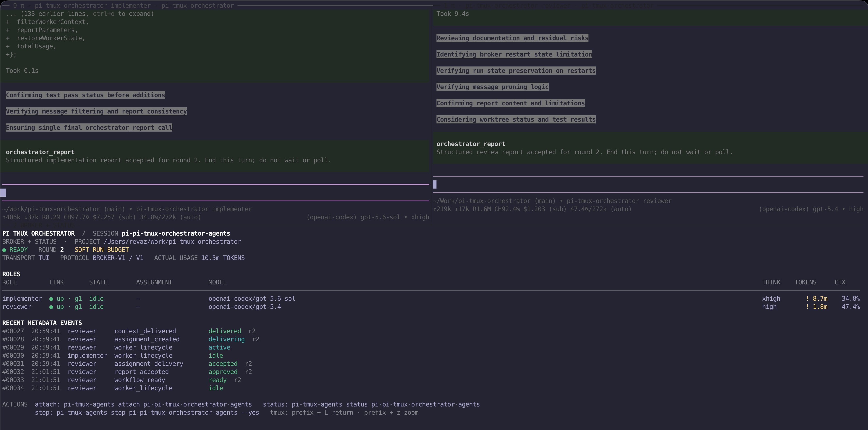The width and height of the screenshot is (868, 430).
Task: Click implementer usage stats showing $7.257
Action: pos(101,217)
